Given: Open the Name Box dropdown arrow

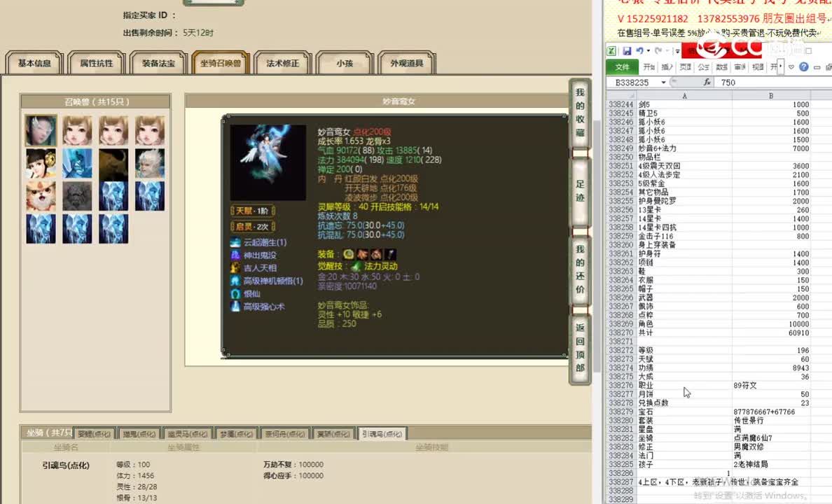Looking at the screenshot, I should (x=663, y=82).
